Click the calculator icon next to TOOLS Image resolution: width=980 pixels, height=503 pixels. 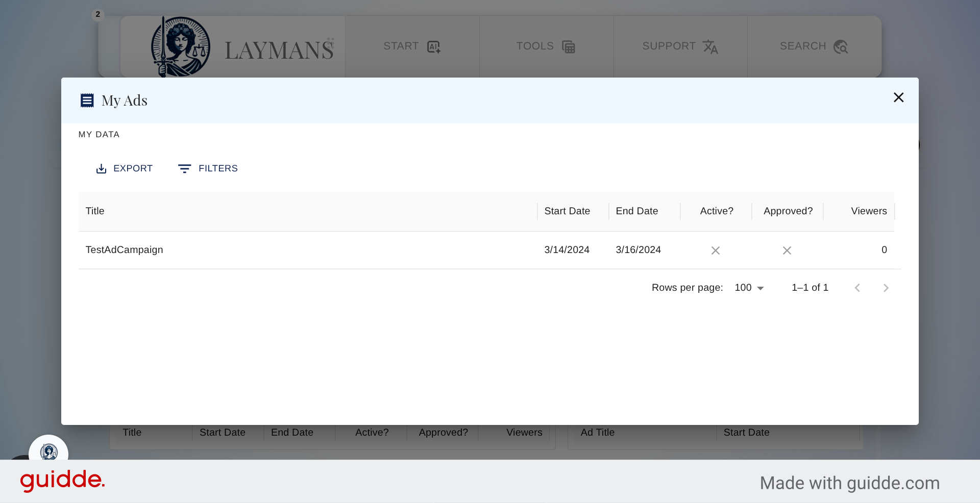(569, 46)
